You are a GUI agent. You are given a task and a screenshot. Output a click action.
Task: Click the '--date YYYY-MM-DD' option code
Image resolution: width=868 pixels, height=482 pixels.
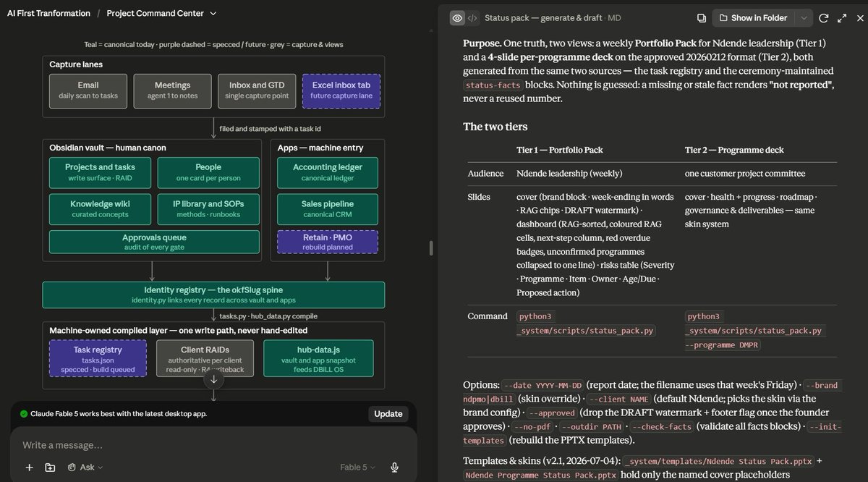tap(544, 386)
